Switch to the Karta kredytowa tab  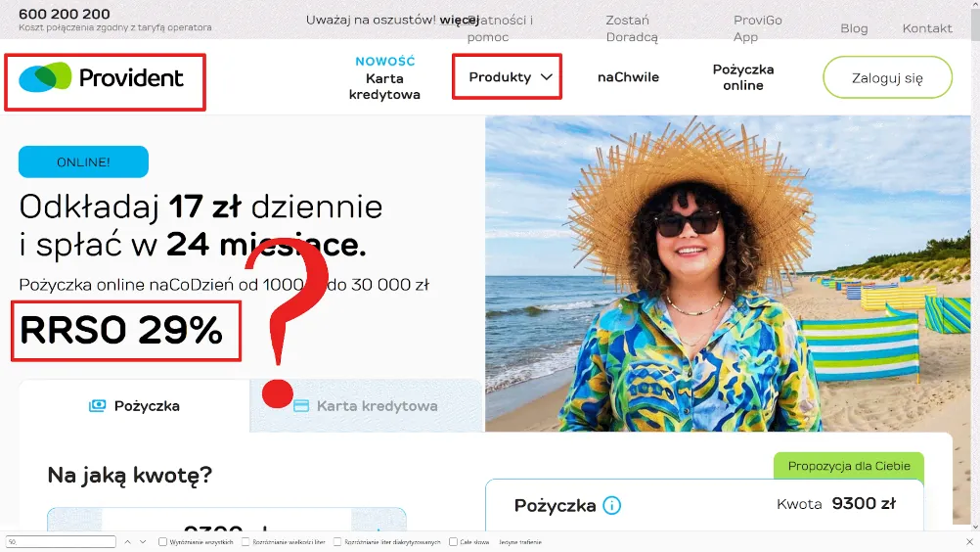click(x=366, y=406)
